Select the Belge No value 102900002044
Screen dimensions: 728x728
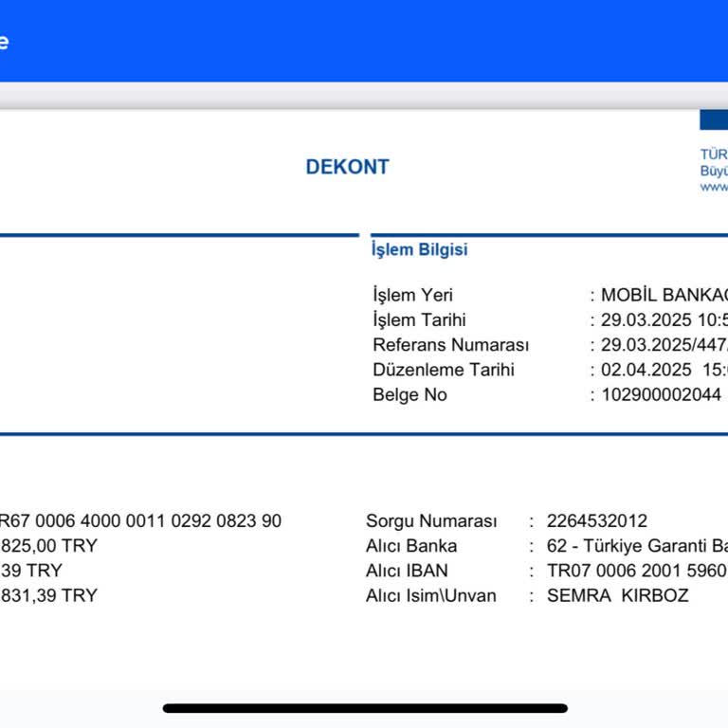click(661, 394)
